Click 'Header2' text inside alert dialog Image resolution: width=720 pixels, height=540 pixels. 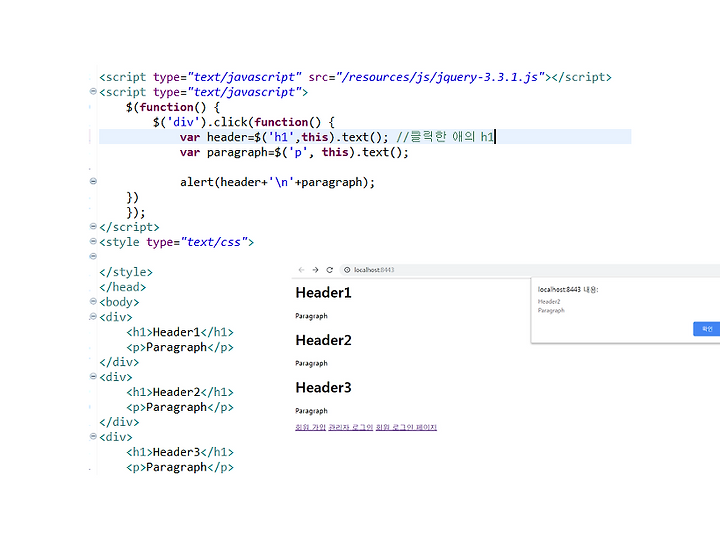549,302
